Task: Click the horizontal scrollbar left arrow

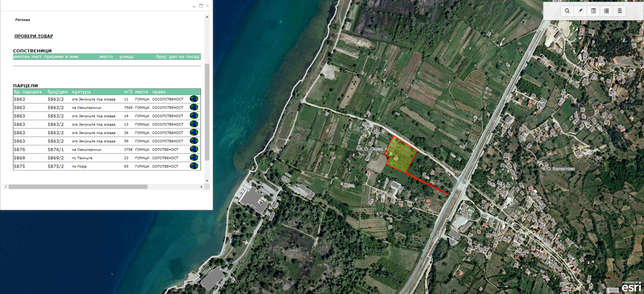Action: point(6,187)
